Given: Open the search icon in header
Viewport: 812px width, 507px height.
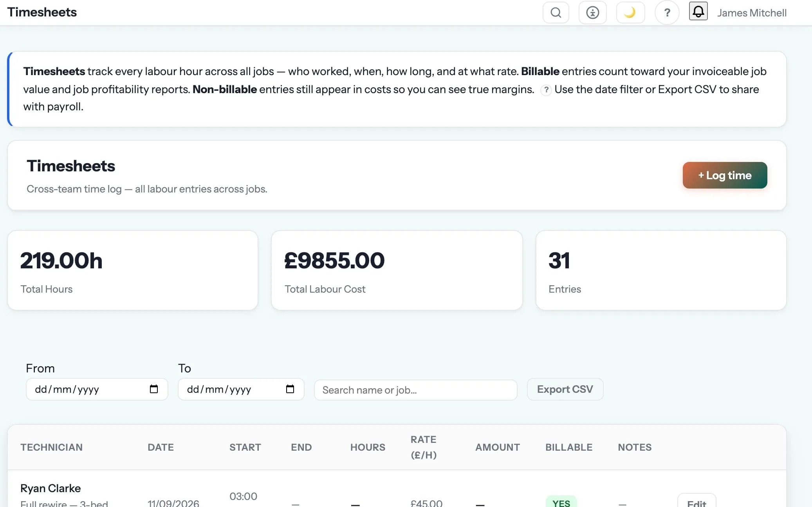Looking at the screenshot, I should 556,13.
